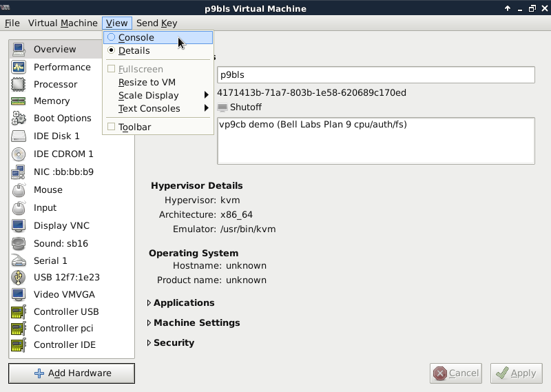
Task: Click the Memory module icon
Action: [x=19, y=101]
